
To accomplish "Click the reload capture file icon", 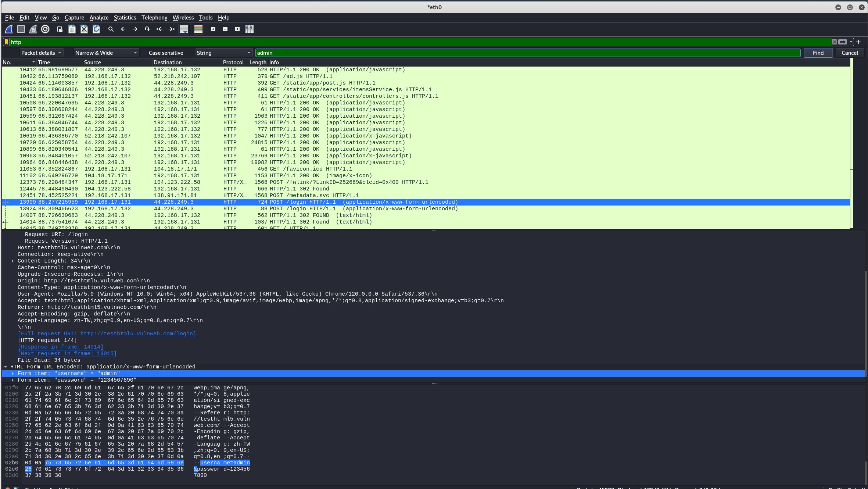I will [x=96, y=29].
